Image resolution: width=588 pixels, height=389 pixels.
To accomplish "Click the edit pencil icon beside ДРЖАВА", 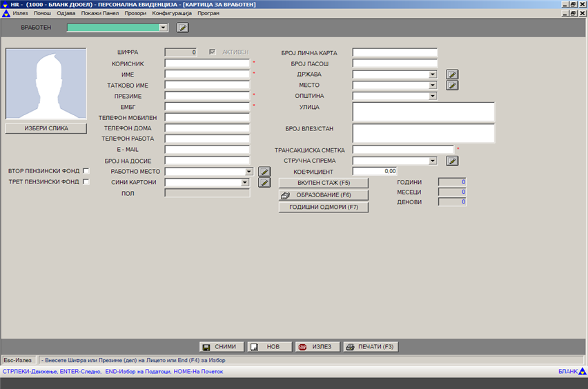I will [x=452, y=74].
